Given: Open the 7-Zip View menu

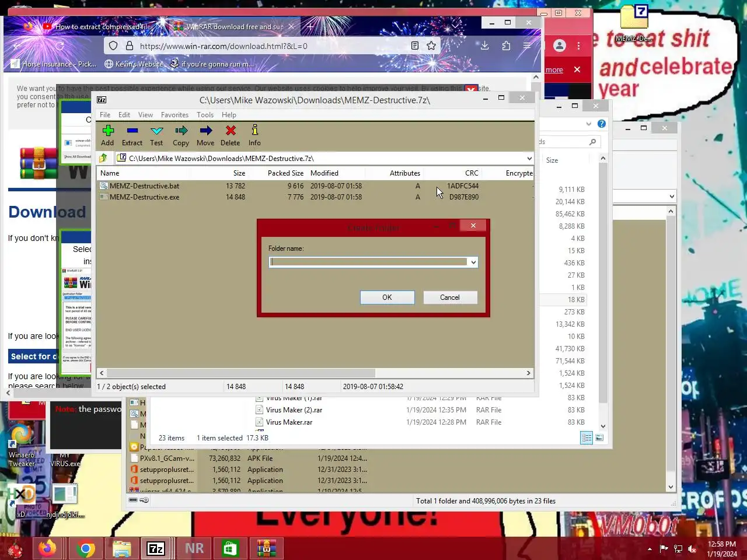Looking at the screenshot, I should [145, 115].
